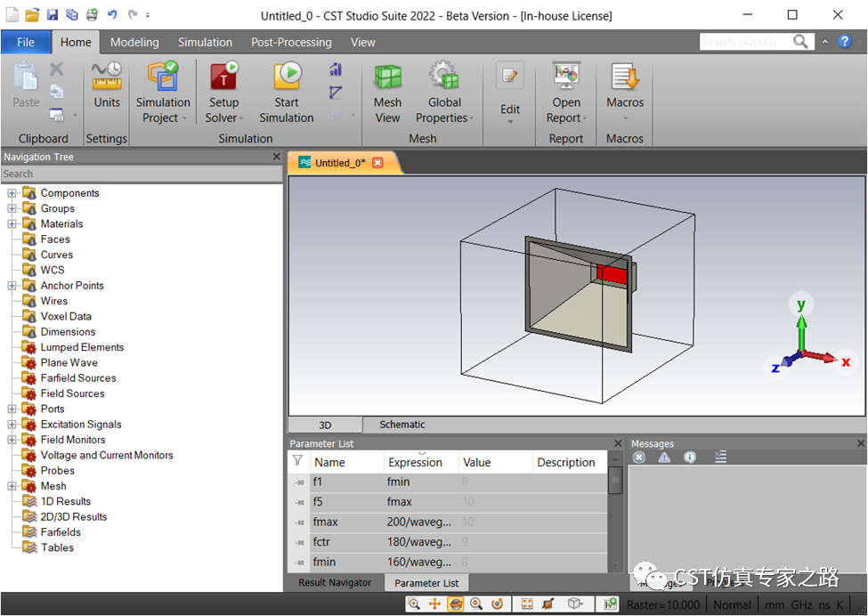The width and height of the screenshot is (868, 616).
Task: Click the search magnifier icon in ribbon
Action: 800,42
